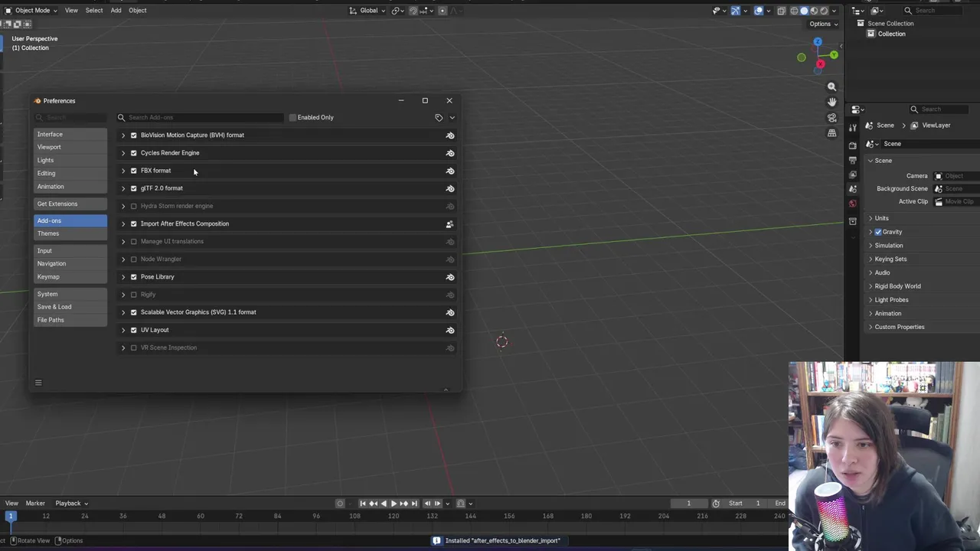Expand the Pose Library add-on details

(x=123, y=277)
